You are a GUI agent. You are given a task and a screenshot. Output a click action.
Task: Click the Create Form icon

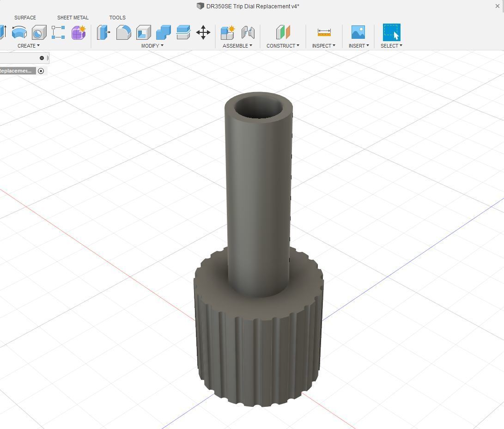(x=79, y=32)
